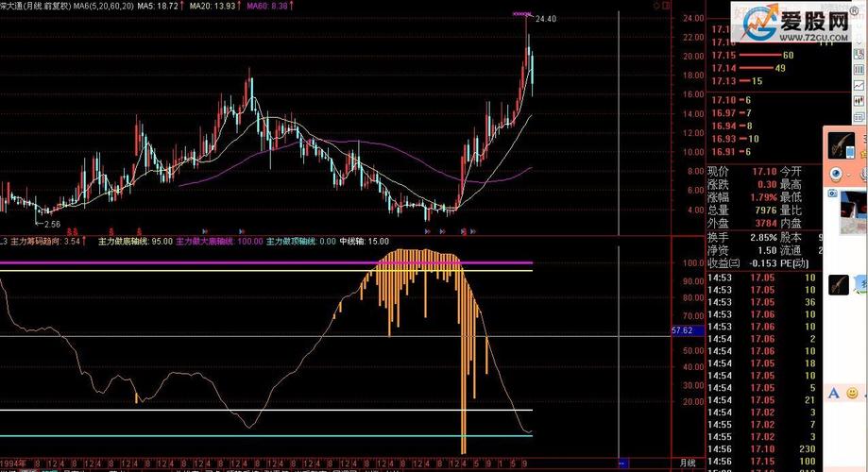
Task: Click the 现价 17.10 value
Action: 764,172
